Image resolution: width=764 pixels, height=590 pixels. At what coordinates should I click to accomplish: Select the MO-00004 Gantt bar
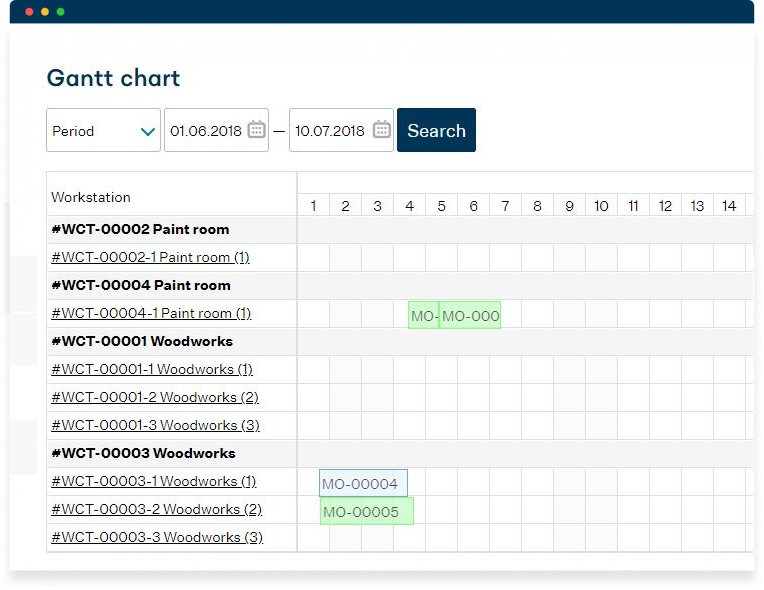(363, 484)
